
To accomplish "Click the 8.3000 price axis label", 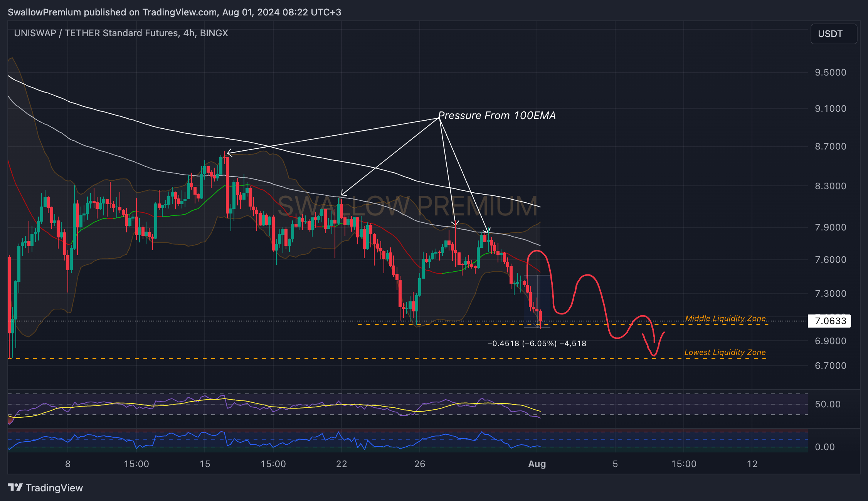I will point(831,186).
